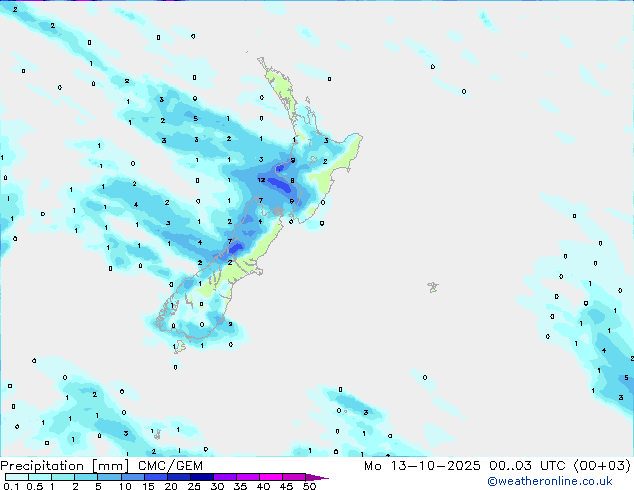
Task: Select the 45–50 mm legend swatch
Action: (x=294, y=477)
